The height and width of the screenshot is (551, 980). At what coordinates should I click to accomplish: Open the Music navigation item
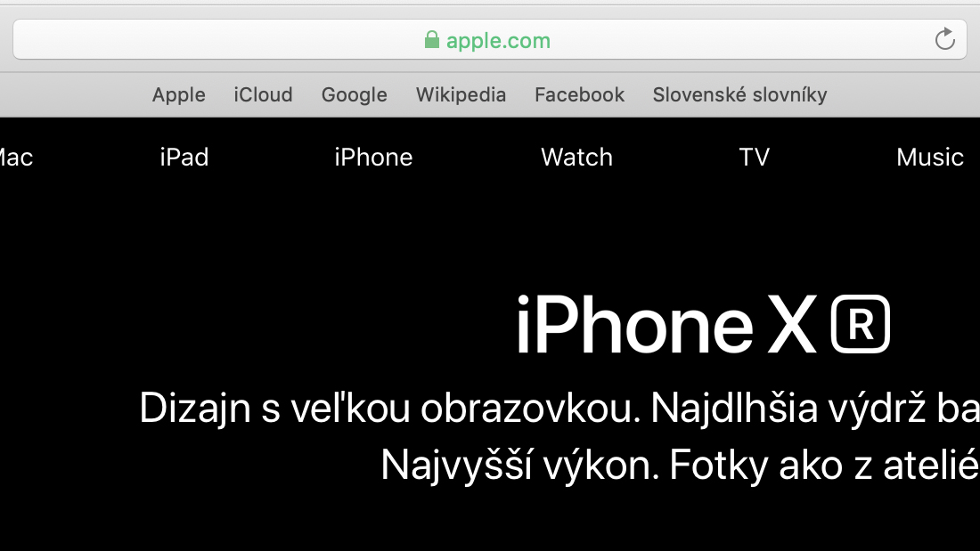point(930,158)
